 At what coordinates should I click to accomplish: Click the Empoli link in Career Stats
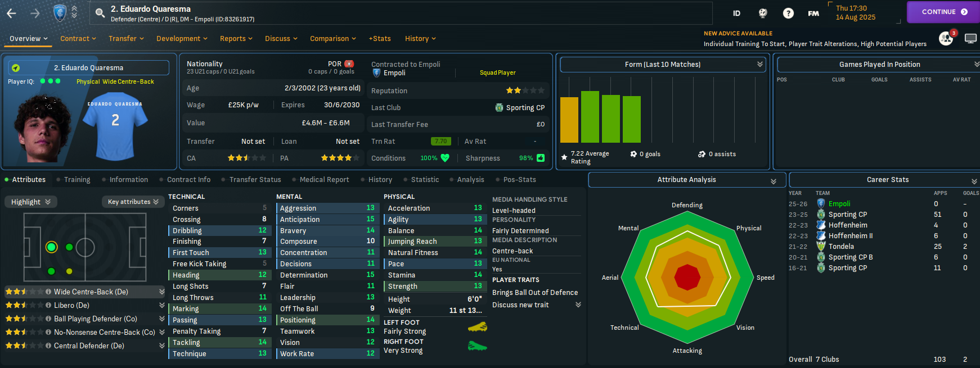coord(839,204)
